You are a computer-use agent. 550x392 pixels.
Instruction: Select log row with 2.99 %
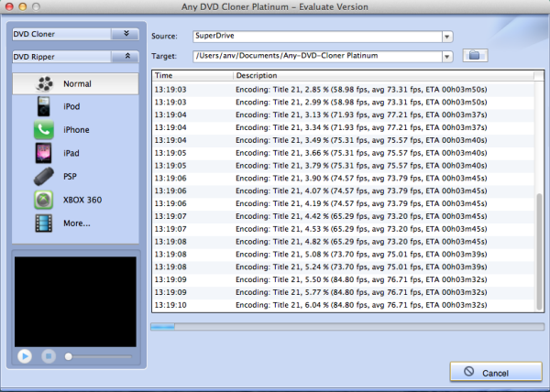point(344,103)
